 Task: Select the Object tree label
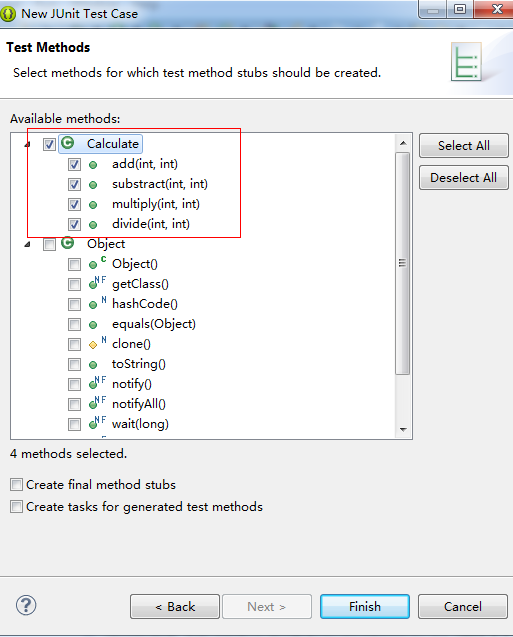pyautogui.click(x=106, y=244)
